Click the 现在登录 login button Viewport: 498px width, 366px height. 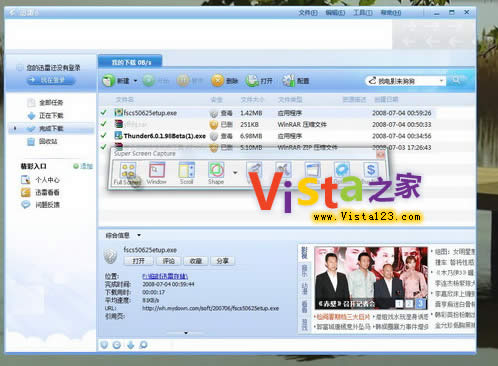(x=51, y=80)
